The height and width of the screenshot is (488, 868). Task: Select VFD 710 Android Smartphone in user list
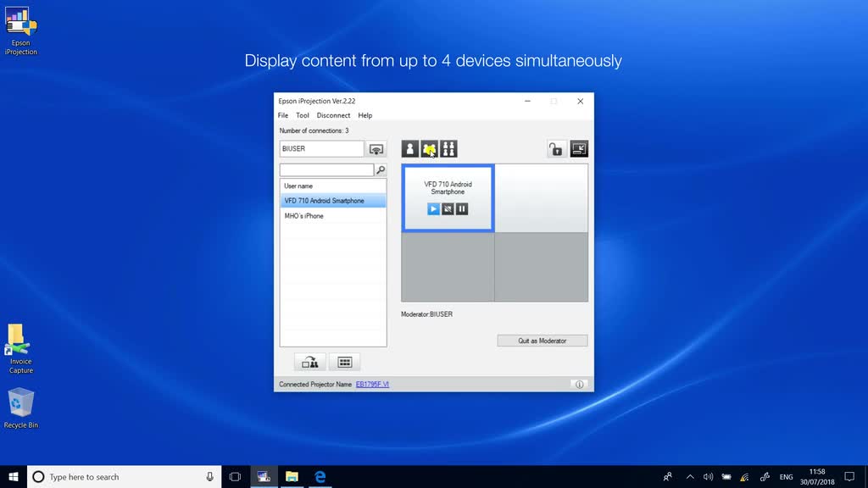click(x=333, y=201)
